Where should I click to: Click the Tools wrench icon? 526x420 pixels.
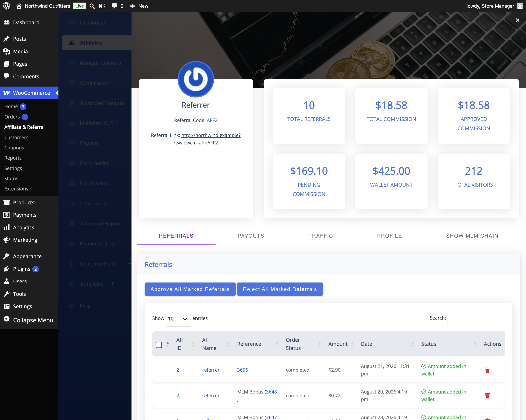point(7,294)
